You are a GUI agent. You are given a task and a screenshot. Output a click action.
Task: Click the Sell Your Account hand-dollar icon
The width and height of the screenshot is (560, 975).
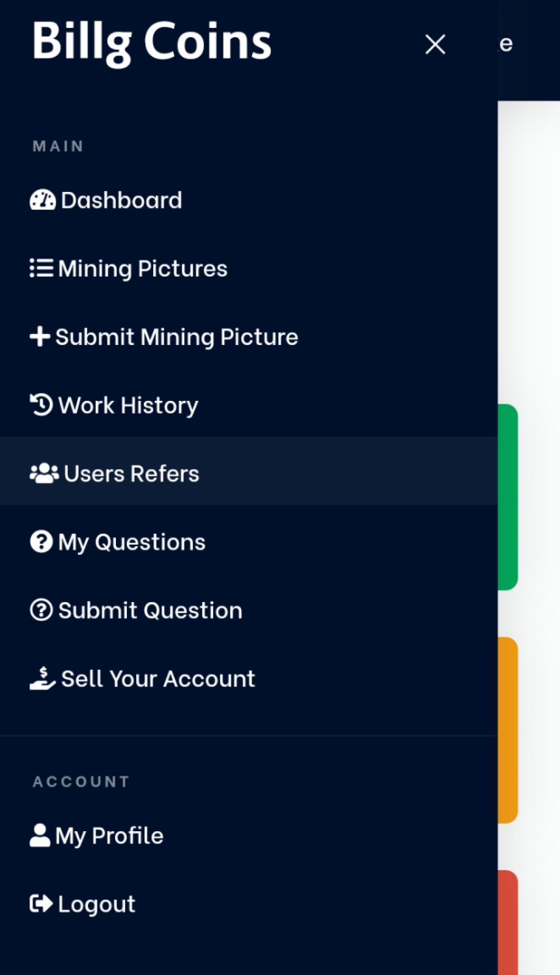(43, 679)
